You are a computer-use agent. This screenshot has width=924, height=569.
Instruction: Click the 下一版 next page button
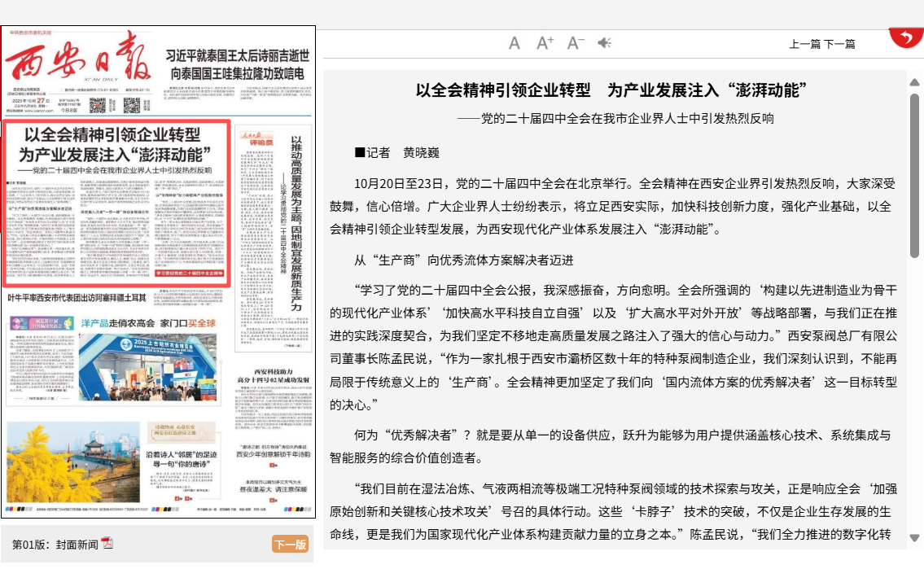[290, 545]
